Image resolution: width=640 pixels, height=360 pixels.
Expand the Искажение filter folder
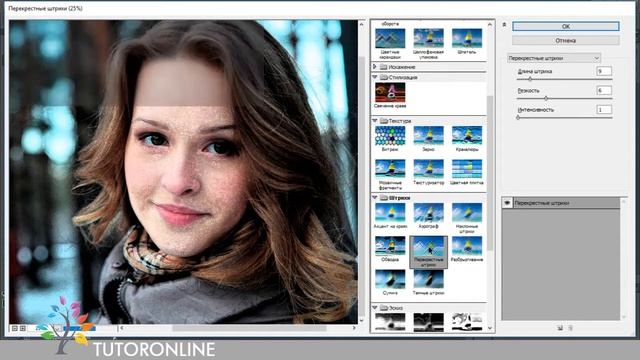pyautogui.click(x=375, y=66)
